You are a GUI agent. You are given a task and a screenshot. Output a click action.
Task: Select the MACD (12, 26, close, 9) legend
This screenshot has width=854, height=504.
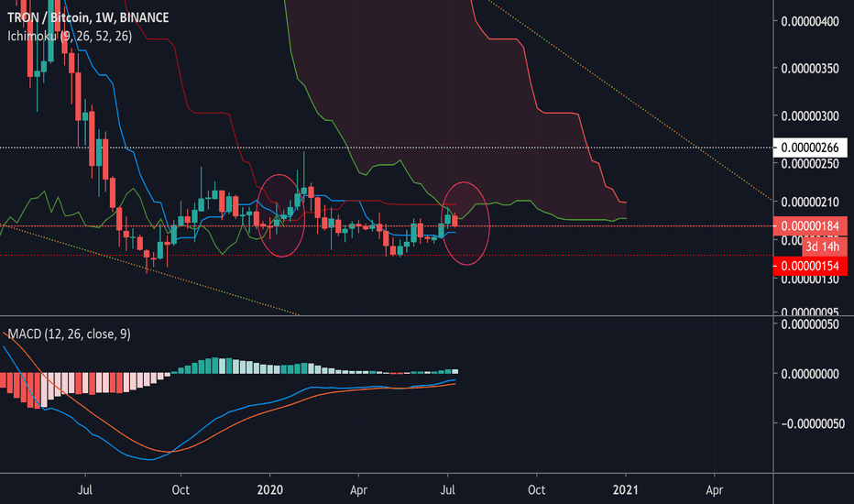click(x=69, y=334)
